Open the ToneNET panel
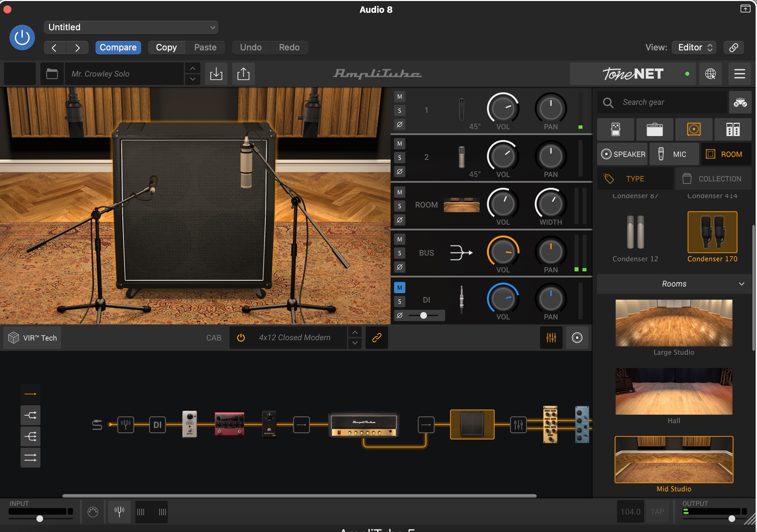The width and height of the screenshot is (757, 532). (x=633, y=74)
